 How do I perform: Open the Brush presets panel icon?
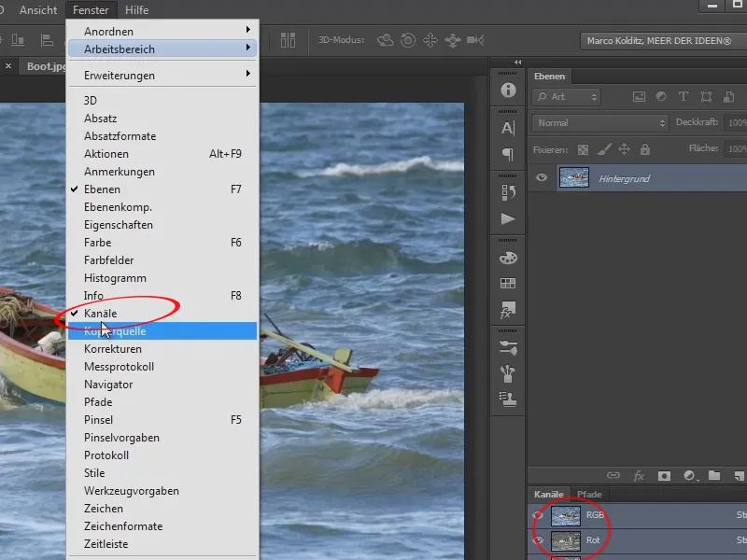click(x=508, y=373)
